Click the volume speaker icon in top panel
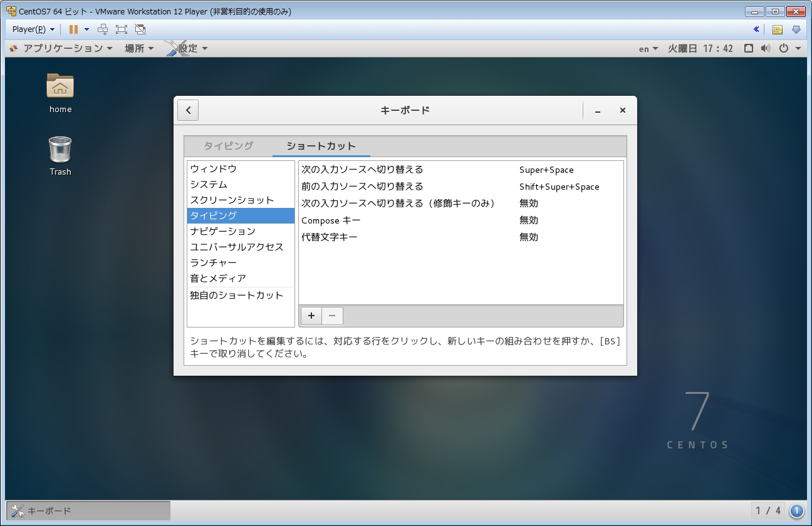The width and height of the screenshot is (812, 526). [x=765, y=48]
